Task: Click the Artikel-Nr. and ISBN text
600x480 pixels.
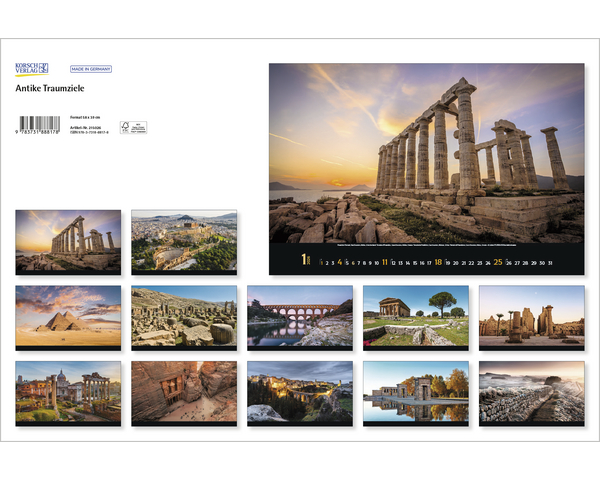Action: point(89,130)
